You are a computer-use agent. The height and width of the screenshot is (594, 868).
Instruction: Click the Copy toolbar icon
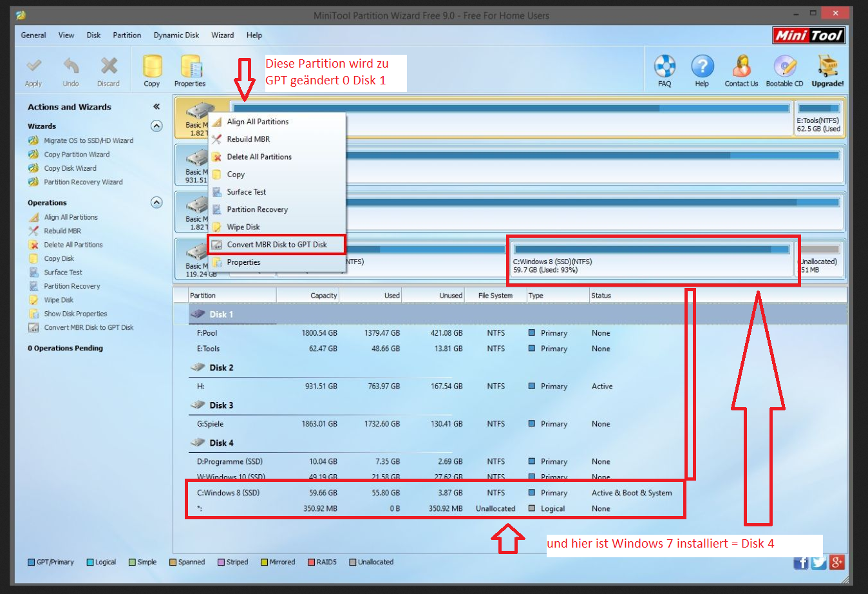pos(152,66)
